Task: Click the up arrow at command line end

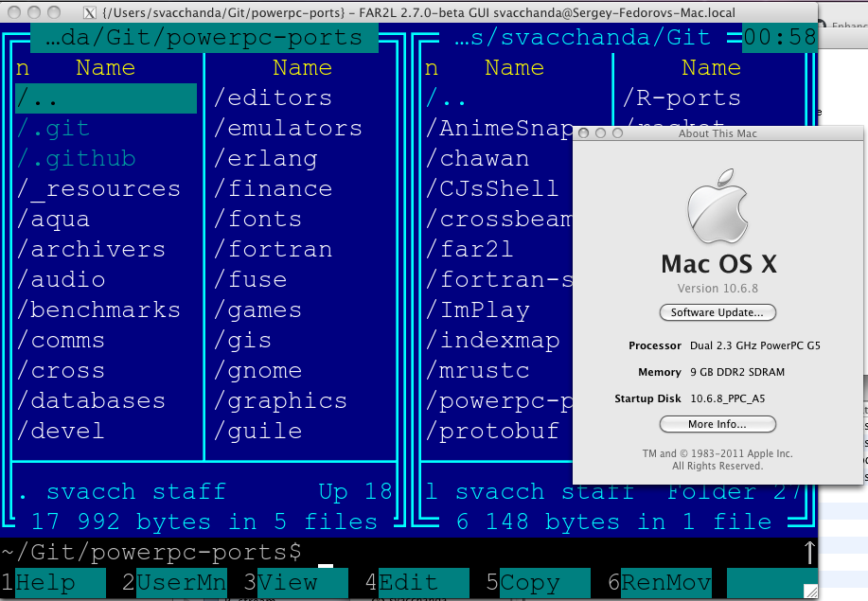Action: click(x=809, y=553)
